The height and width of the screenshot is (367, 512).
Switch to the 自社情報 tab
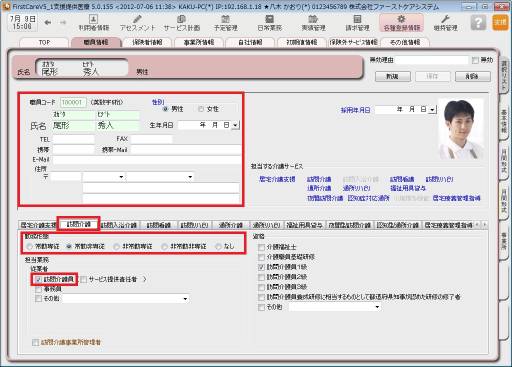250,42
